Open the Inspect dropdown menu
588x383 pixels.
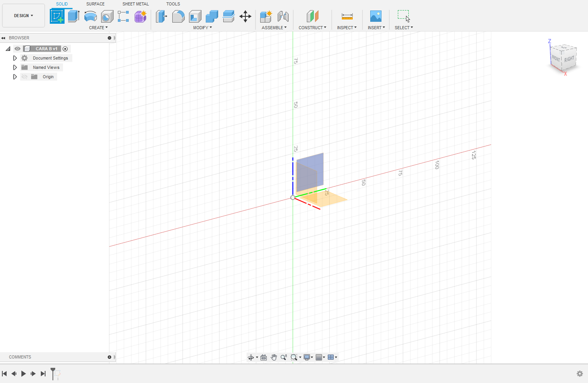347,28
